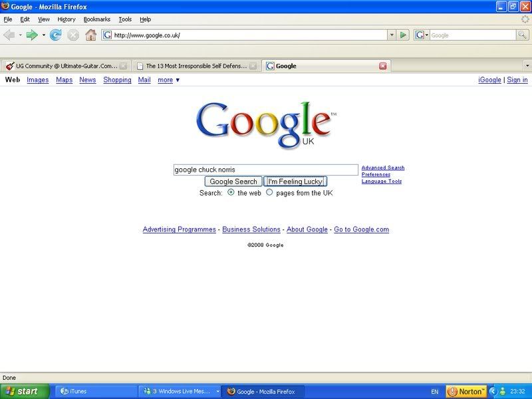Screen dimensions: 532x399
Task: Open the View menu
Action: 43,19
